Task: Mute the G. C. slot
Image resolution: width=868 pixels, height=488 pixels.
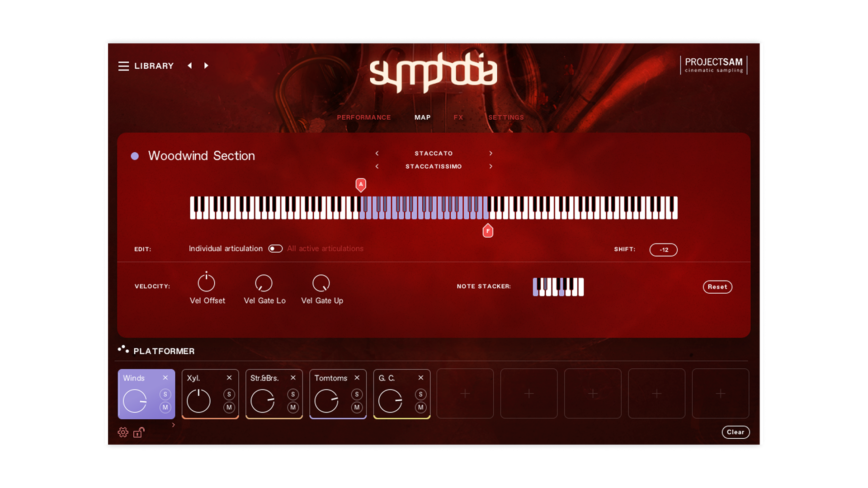Action: pos(421,408)
